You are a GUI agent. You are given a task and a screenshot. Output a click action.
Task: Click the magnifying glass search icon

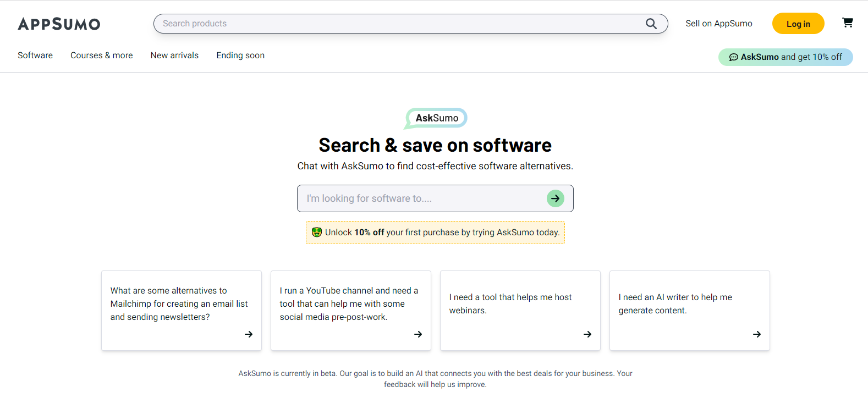tap(651, 24)
